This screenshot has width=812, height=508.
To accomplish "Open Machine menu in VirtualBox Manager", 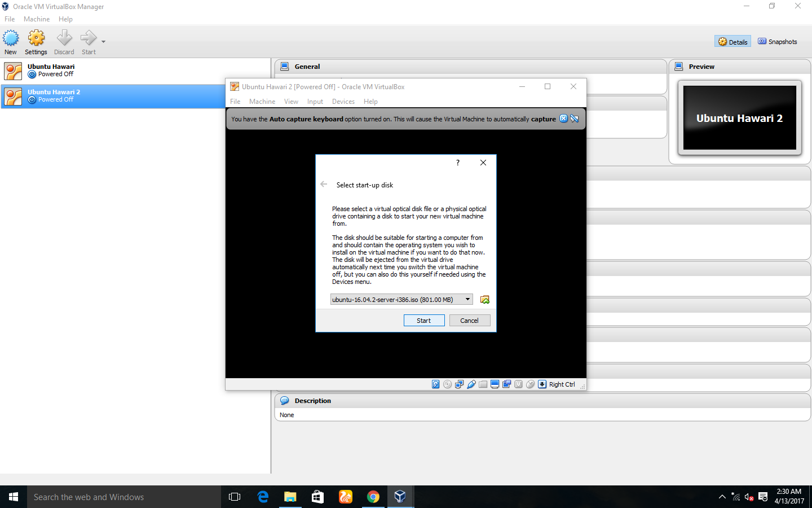I will [37, 19].
